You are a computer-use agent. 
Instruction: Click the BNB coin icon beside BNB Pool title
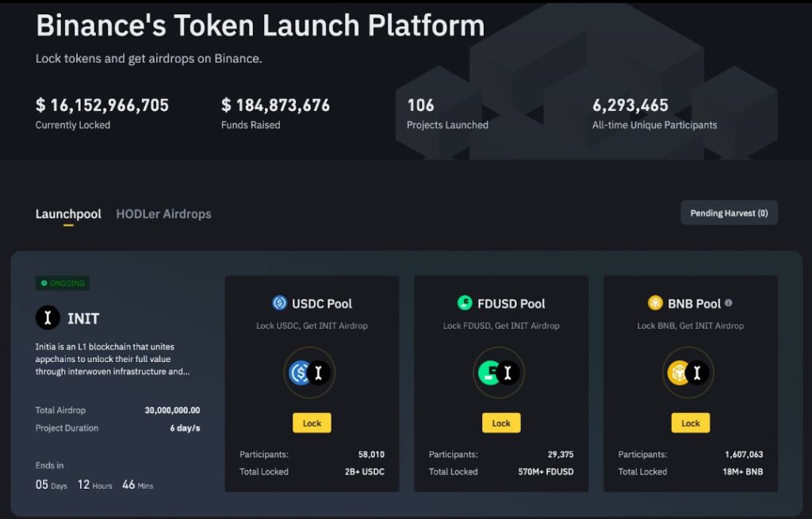pyautogui.click(x=655, y=303)
